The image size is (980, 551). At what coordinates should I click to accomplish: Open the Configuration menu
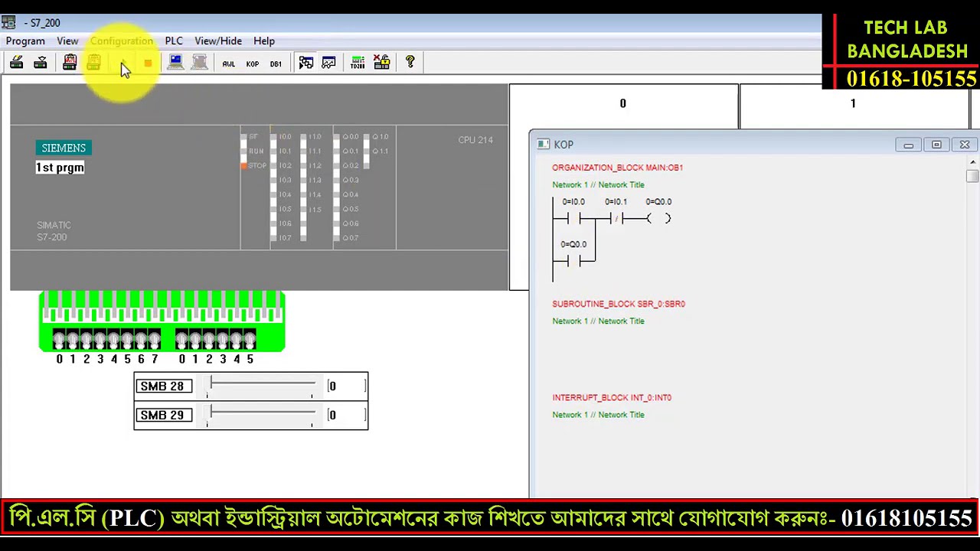coord(122,41)
